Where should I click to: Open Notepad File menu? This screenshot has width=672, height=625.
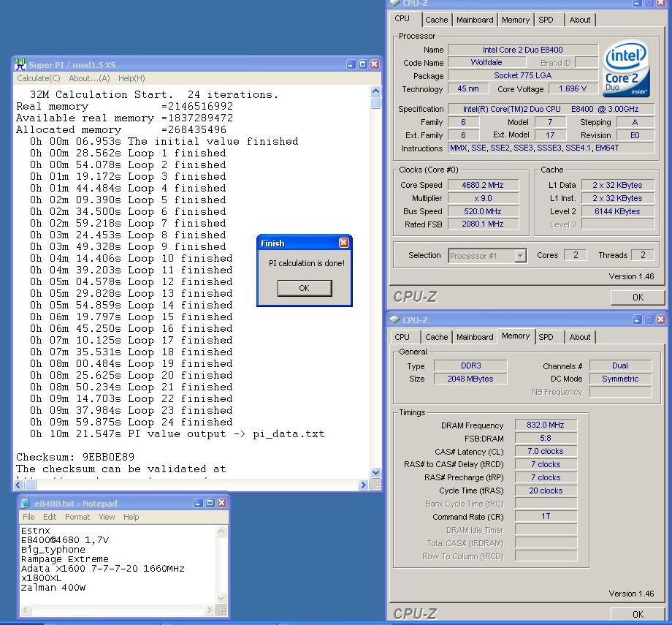click(x=28, y=517)
